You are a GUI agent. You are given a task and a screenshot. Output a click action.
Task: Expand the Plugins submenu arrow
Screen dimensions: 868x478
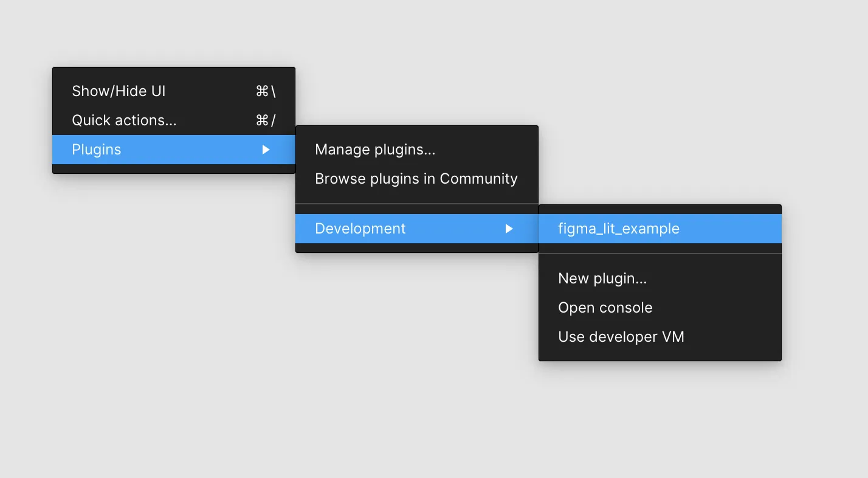click(x=266, y=150)
